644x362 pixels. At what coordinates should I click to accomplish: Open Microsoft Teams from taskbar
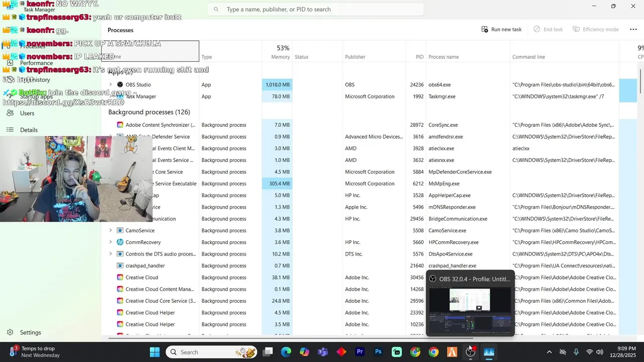(x=323, y=352)
